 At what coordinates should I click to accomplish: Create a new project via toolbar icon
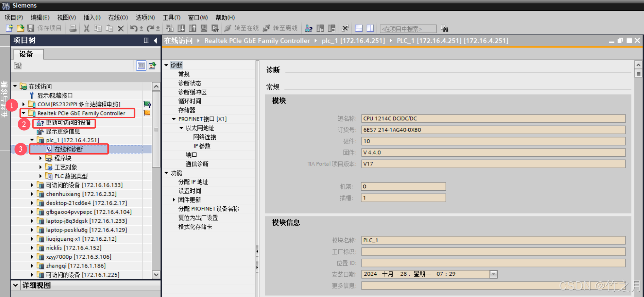coord(9,28)
